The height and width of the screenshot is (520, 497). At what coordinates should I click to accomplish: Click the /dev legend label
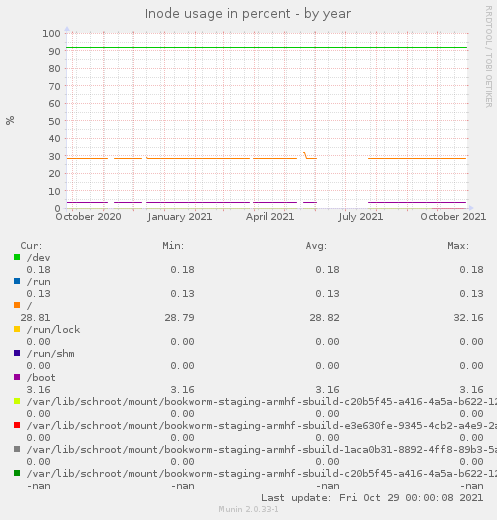click(x=38, y=258)
